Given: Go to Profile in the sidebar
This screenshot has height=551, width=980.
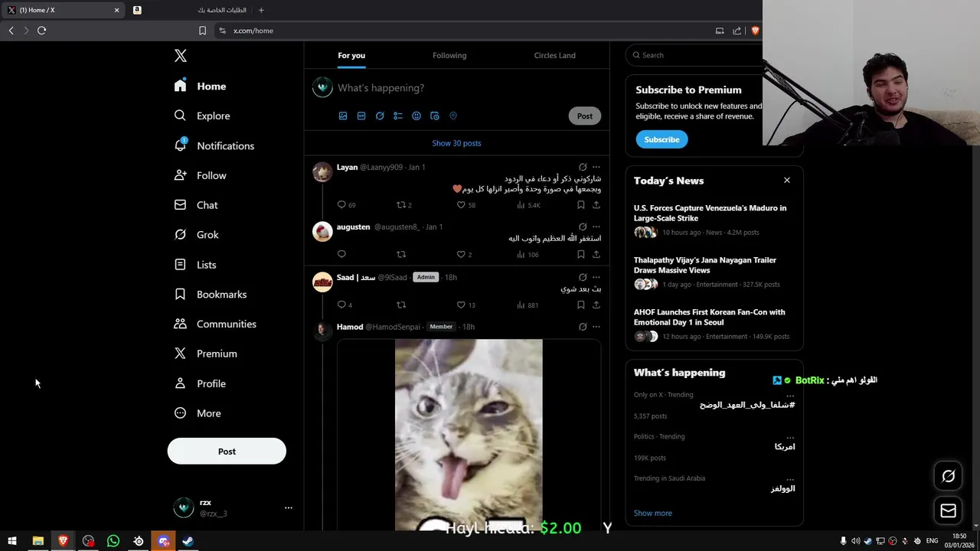Looking at the screenshot, I should click(x=200, y=383).
